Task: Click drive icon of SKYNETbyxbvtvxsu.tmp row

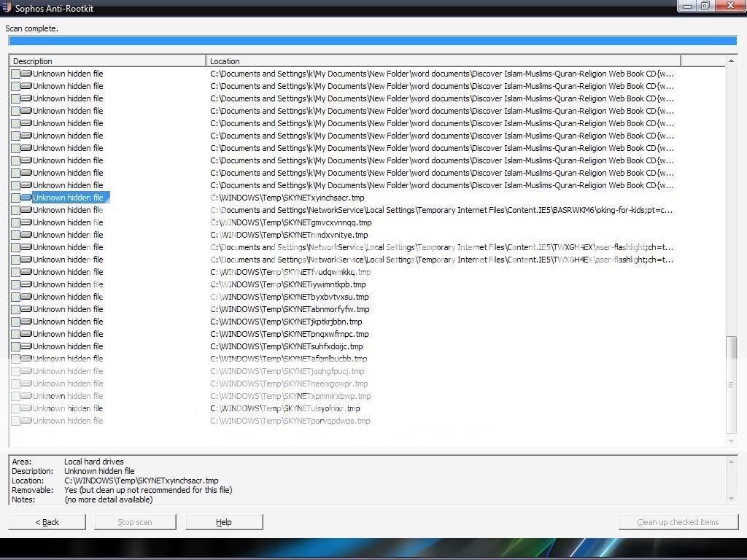Action: point(26,297)
